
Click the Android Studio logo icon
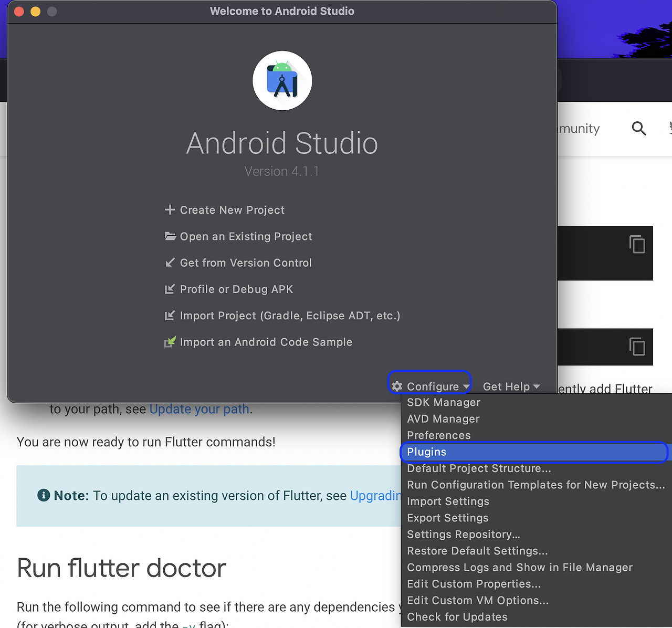click(282, 81)
